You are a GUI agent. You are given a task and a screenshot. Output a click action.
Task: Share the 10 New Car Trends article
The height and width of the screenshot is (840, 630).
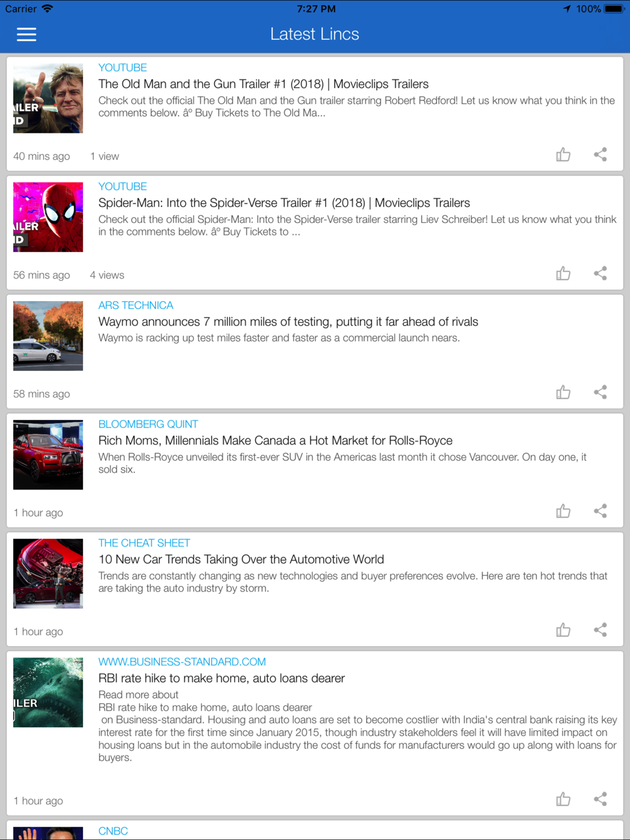tap(600, 630)
